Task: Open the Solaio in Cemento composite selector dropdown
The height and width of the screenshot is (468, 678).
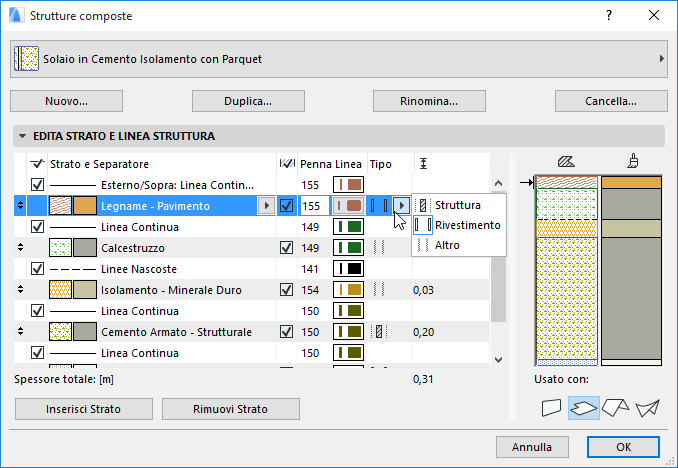Action: 339,59
